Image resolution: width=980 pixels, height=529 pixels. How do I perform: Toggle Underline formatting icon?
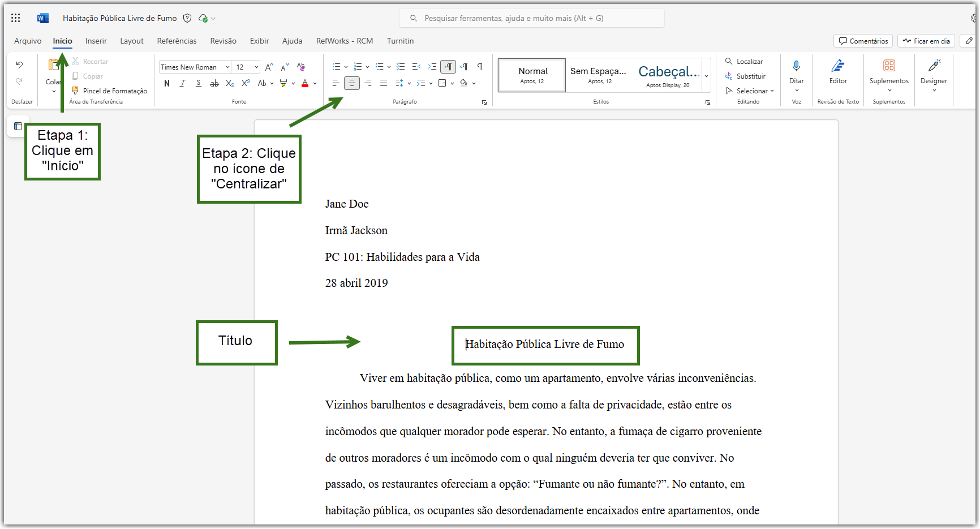point(199,83)
